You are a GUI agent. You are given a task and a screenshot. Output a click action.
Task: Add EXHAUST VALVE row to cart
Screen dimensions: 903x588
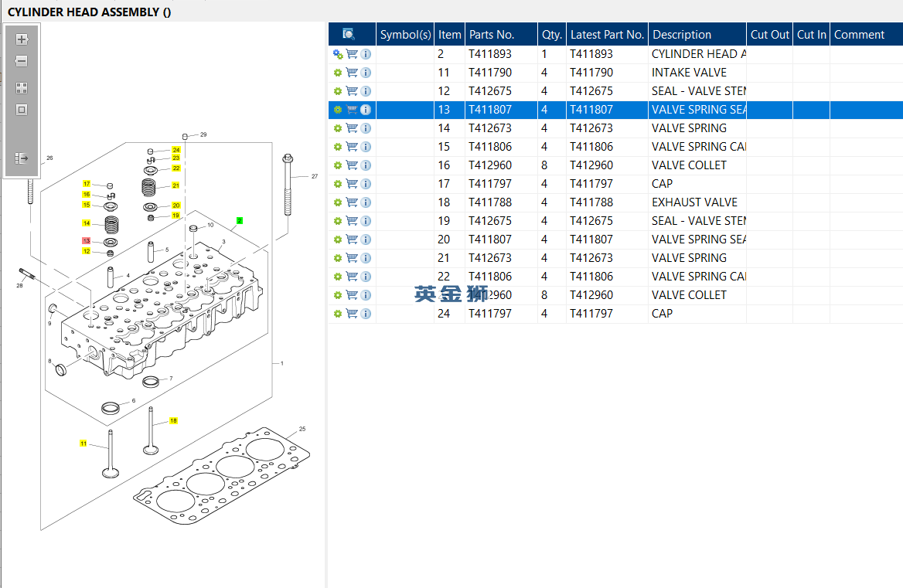tap(352, 202)
